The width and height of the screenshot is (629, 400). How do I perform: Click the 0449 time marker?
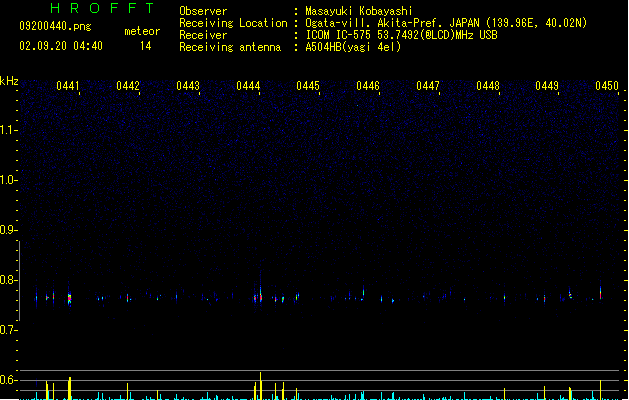tap(547, 86)
